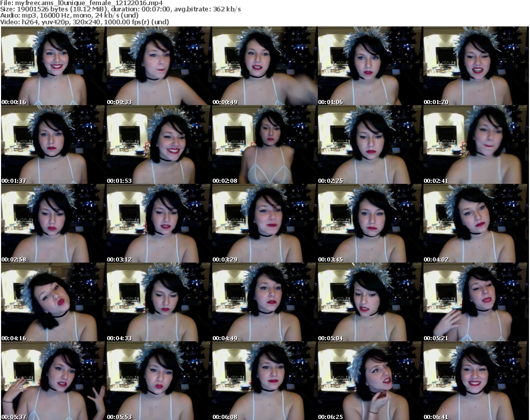530x420 pixels.
Task: Choose the frame timestamped 00:04:49
Action: tap(264, 302)
